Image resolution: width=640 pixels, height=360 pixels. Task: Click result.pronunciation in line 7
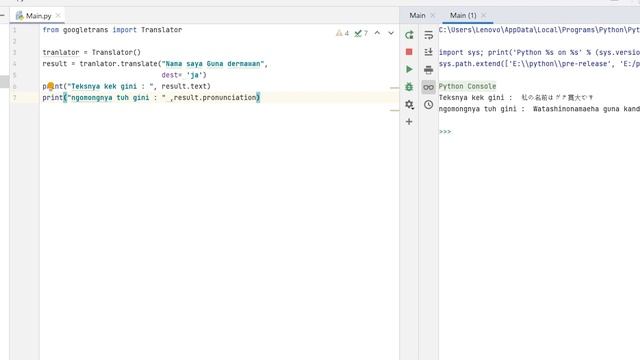(215, 98)
